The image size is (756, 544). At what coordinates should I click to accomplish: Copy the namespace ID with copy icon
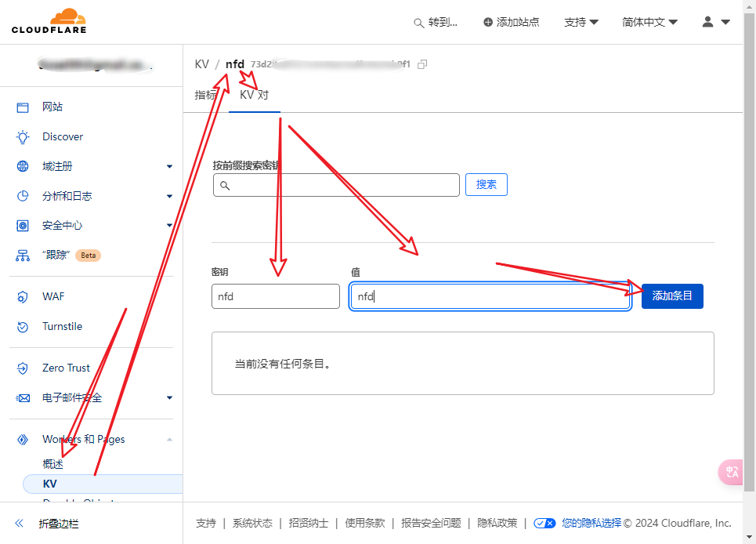coord(423,64)
